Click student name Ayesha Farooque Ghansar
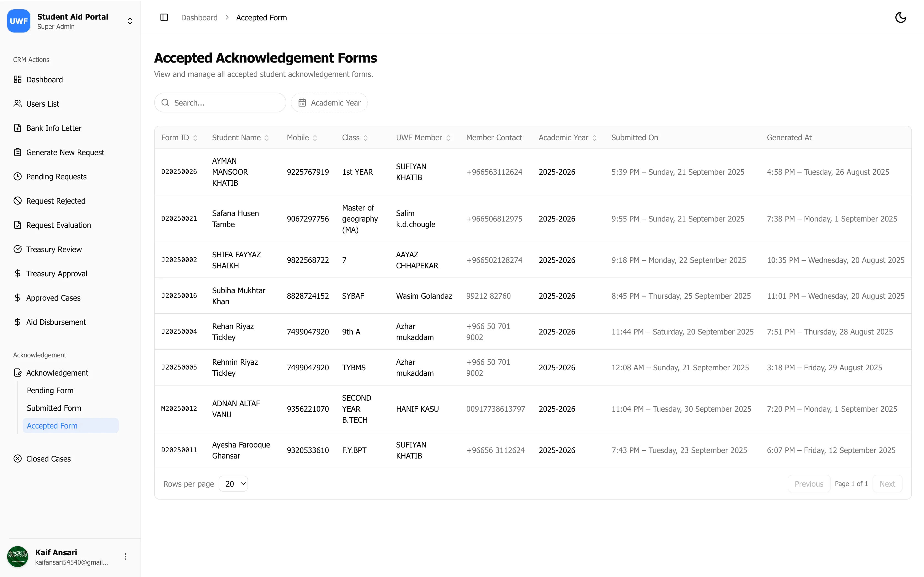 [x=241, y=450]
